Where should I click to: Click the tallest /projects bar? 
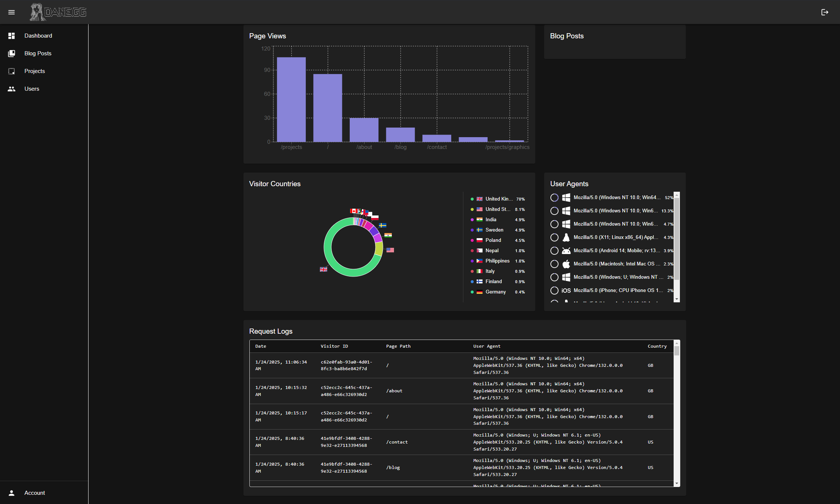pyautogui.click(x=291, y=100)
